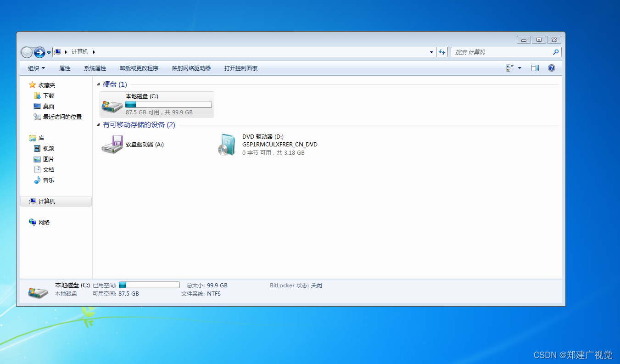Screen dimensions: 620x364
Task: Click the 图片 library icon
Action: point(37,159)
